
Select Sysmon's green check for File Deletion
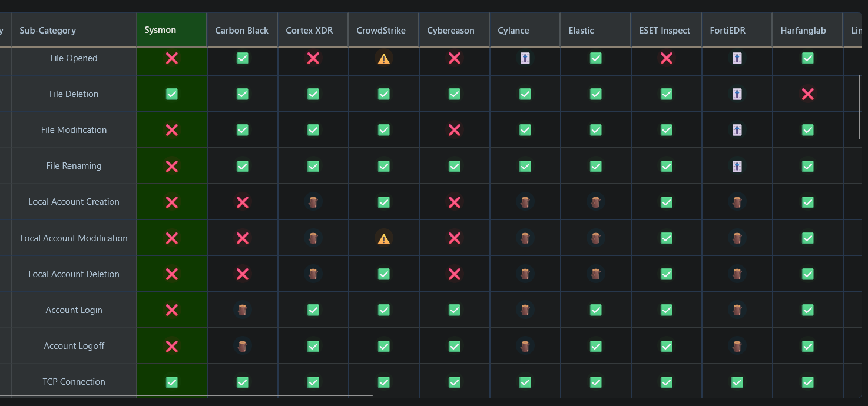click(x=172, y=94)
